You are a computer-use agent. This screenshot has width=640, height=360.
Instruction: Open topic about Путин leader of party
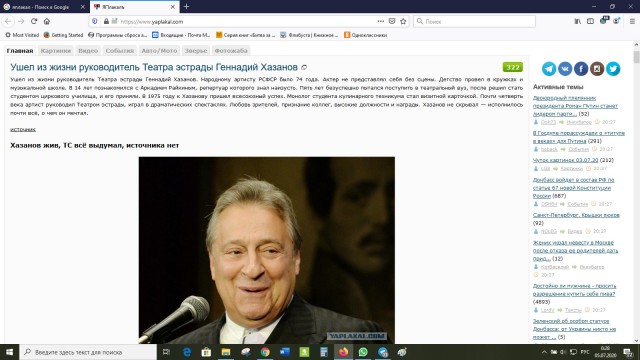[575, 106]
